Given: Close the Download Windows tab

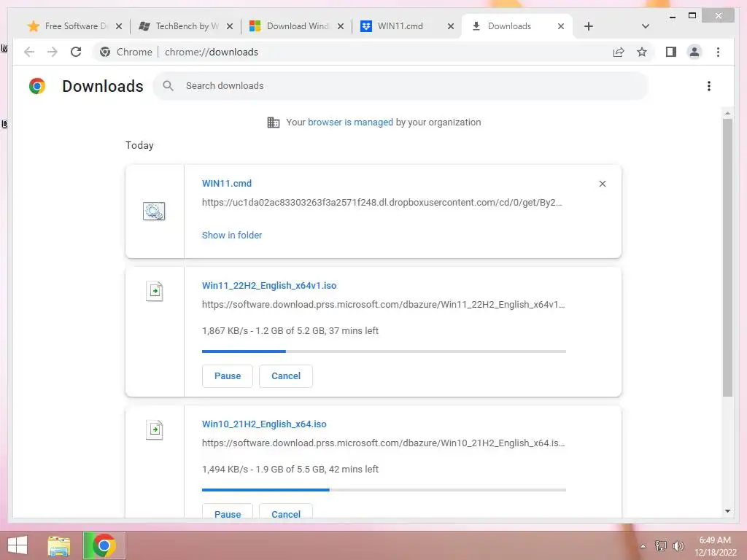Looking at the screenshot, I should pos(340,26).
